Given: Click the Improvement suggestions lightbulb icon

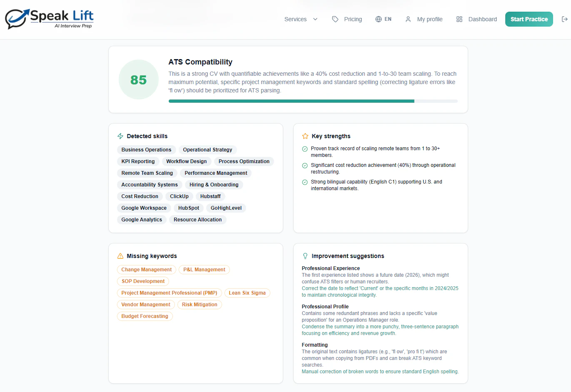Looking at the screenshot, I should click(305, 256).
